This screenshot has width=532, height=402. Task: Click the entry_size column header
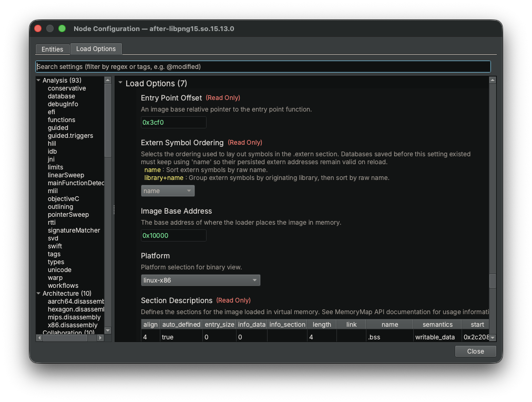tap(220, 324)
